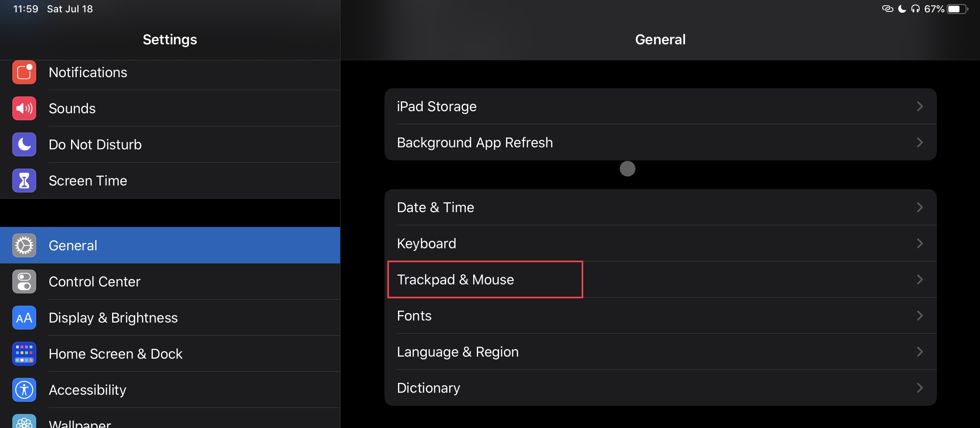Open Language & Region settings
Image resolution: width=980 pixels, height=428 pixels.
458,352
